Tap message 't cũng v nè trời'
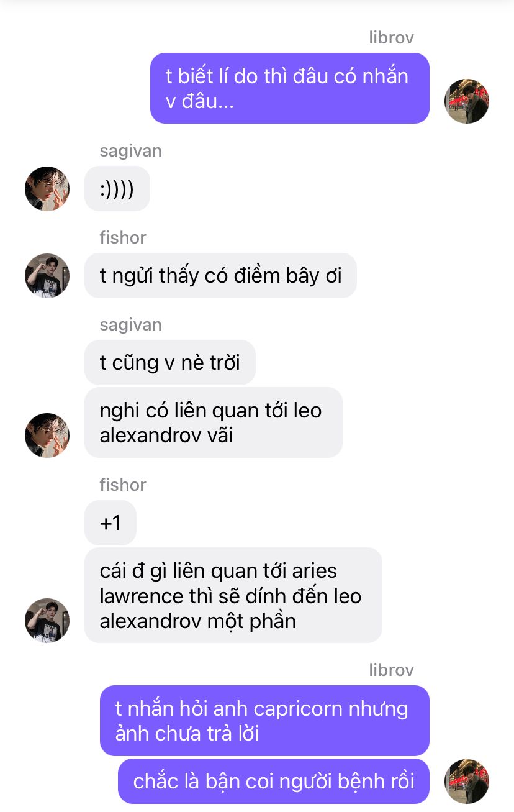This screenshot has width=514, height=812. [170, 362]
